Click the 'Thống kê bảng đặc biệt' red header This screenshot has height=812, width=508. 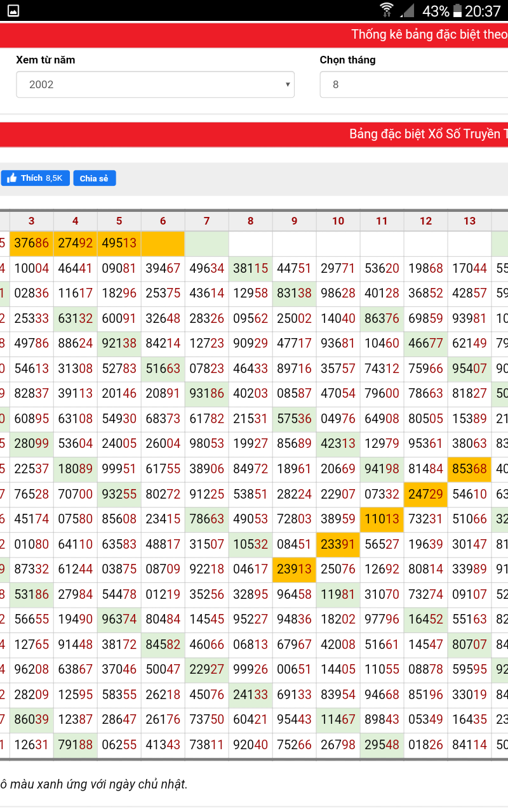tap(429, 34)
